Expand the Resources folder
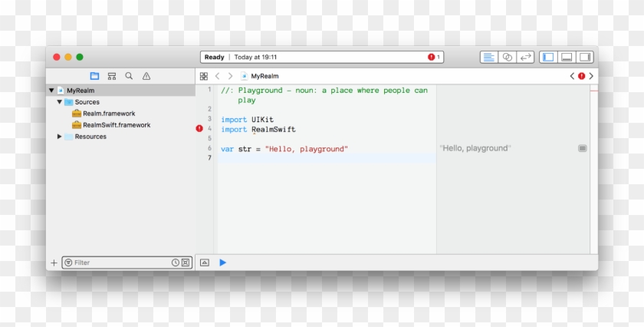644x327 pixels. click(x=60, y=137)
